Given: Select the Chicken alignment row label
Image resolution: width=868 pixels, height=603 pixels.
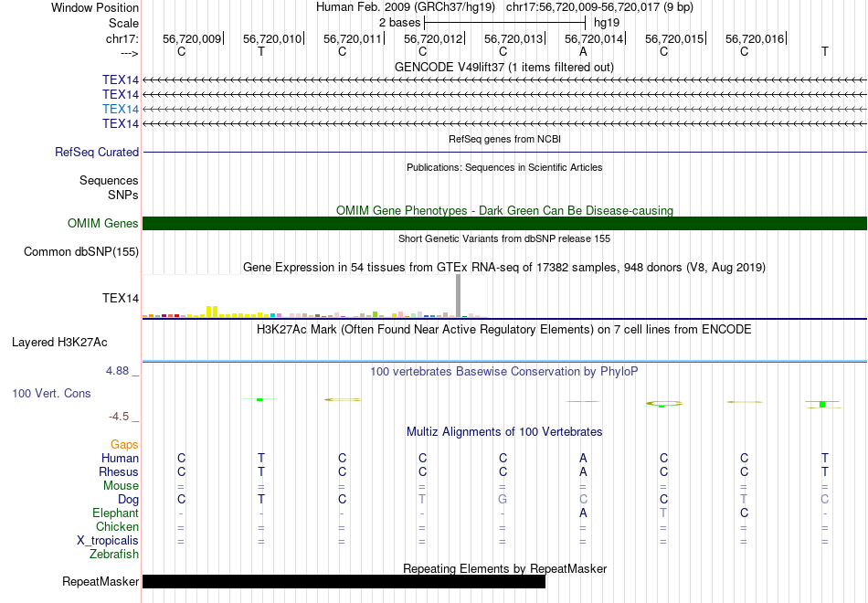Looking at the screenshot, I should coord(117,526).
